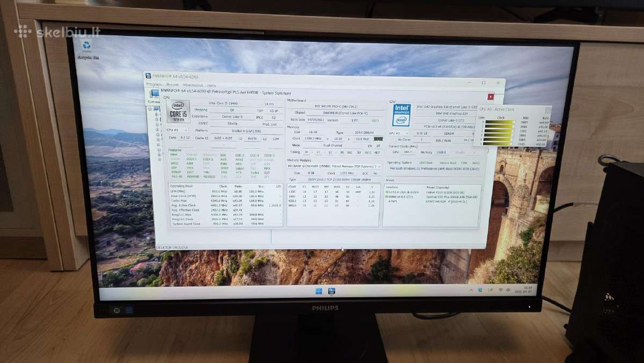Viewport: 644px width, 363px height.
Task: Open the Report menu in HWiNFO
Action: pos(172,85)
